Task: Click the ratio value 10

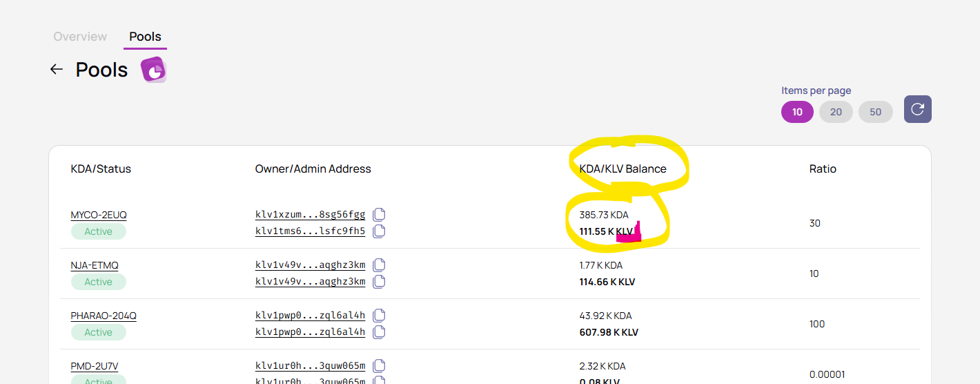Action: click(x=814, y=273)
